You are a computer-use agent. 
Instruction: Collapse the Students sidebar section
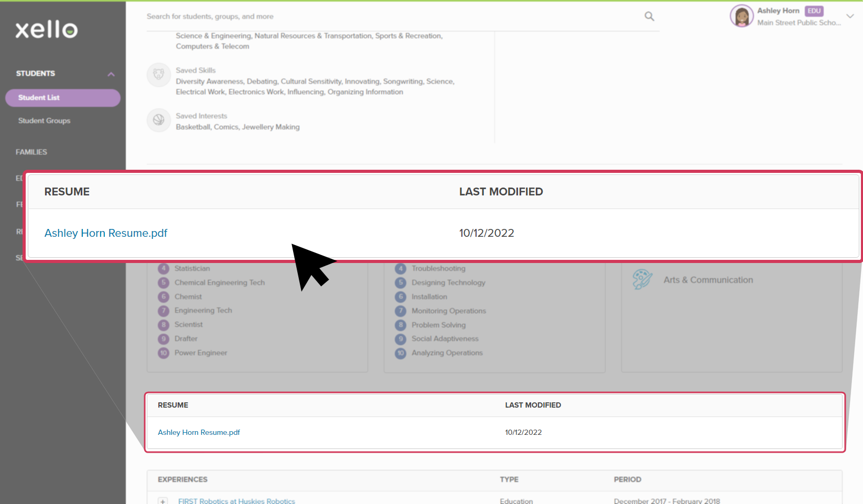pos(111,74)
